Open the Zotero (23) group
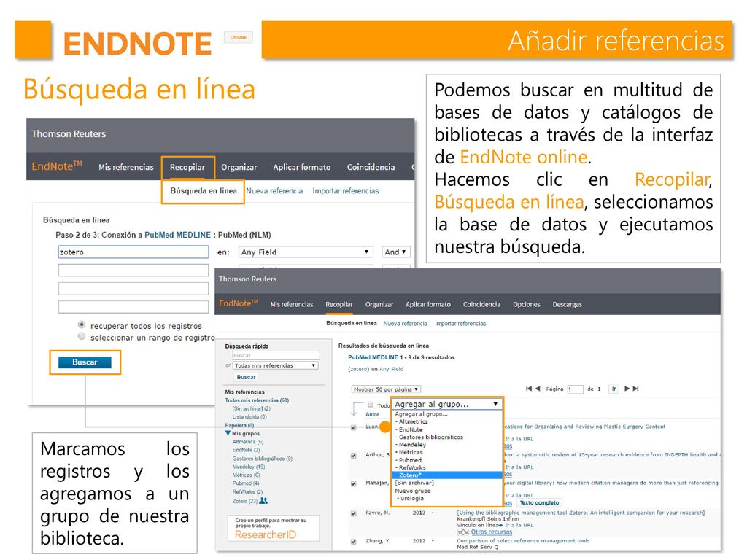747x560 pixels. coord(245,501)
